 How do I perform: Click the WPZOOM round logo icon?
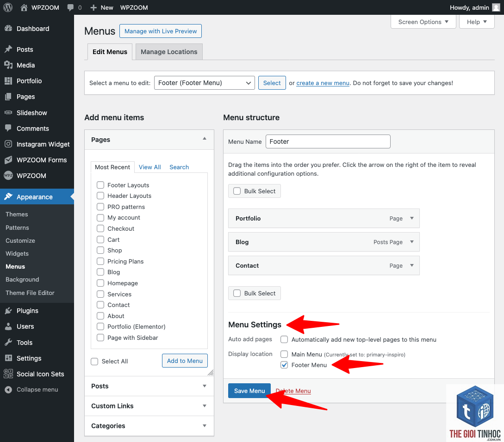click(8, 175)
